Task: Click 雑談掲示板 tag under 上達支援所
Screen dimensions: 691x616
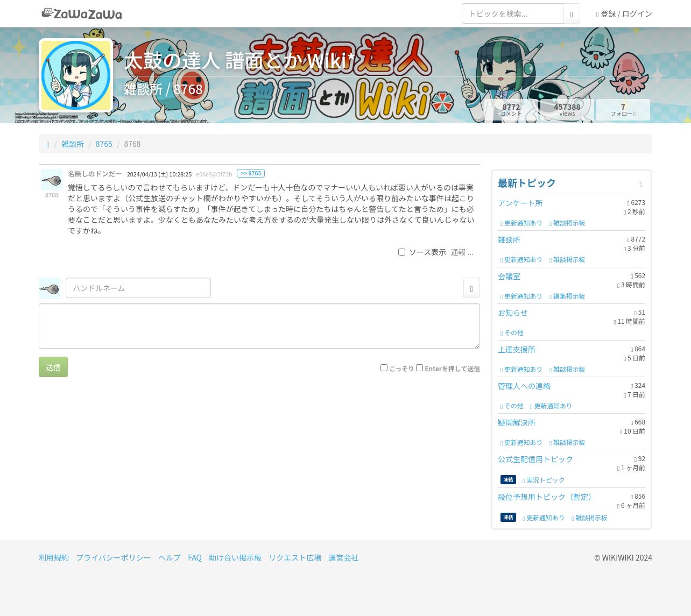Action: pyautogui.click(x=567, y=370)
